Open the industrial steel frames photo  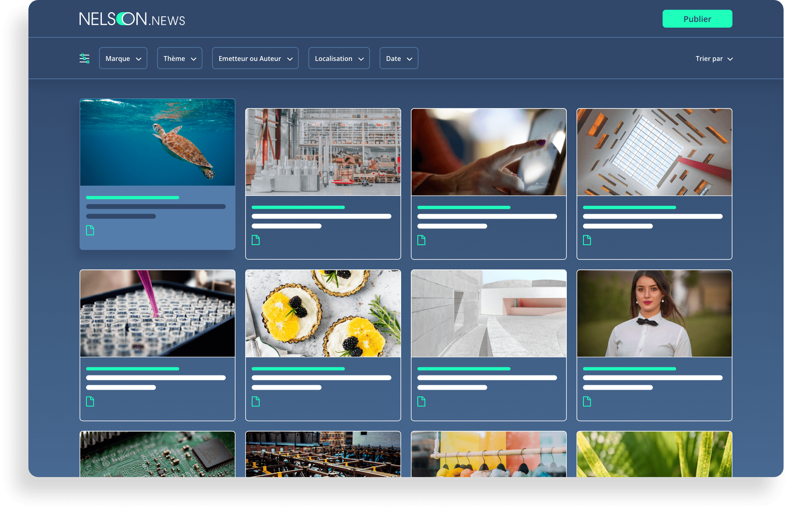click(x=323, y=454)
